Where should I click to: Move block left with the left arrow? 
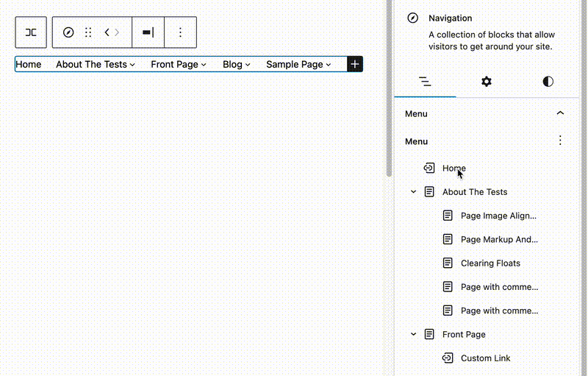click(107, 32)
